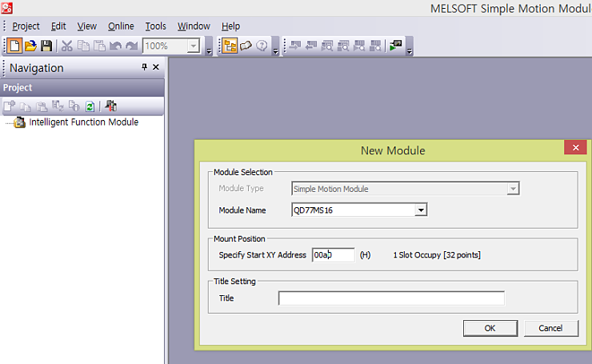
Task: Click the Start XY Address input field
Action: [333, 255]
